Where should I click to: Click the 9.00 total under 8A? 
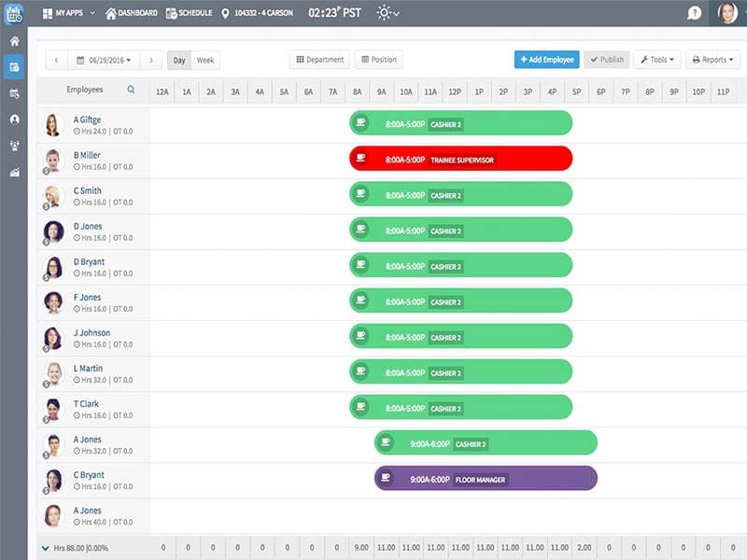(x=361, y=548)
